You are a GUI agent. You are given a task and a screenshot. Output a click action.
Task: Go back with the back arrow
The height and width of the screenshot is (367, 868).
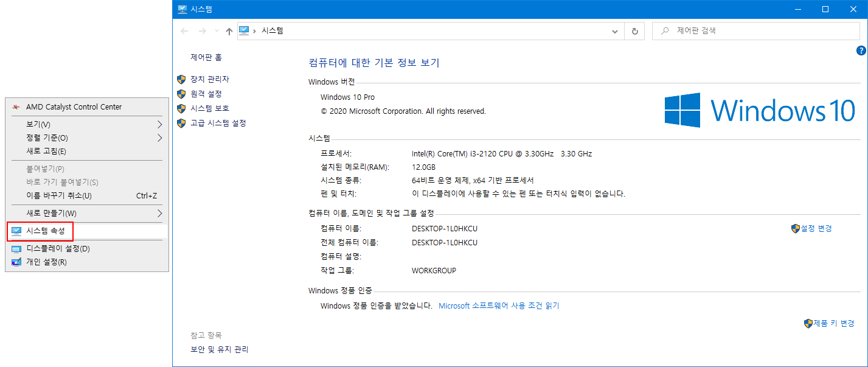coord(185,31)
